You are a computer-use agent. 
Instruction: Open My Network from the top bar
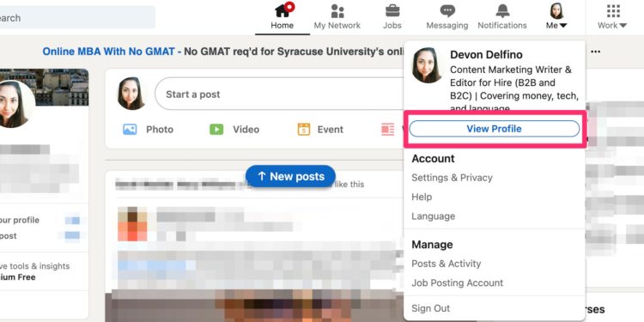[337, 17]
